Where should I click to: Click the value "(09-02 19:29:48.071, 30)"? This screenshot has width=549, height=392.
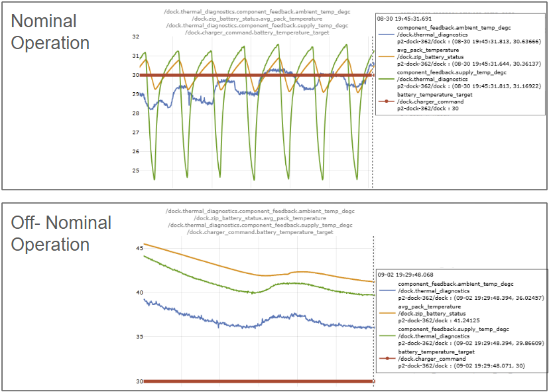coord(490,366)
